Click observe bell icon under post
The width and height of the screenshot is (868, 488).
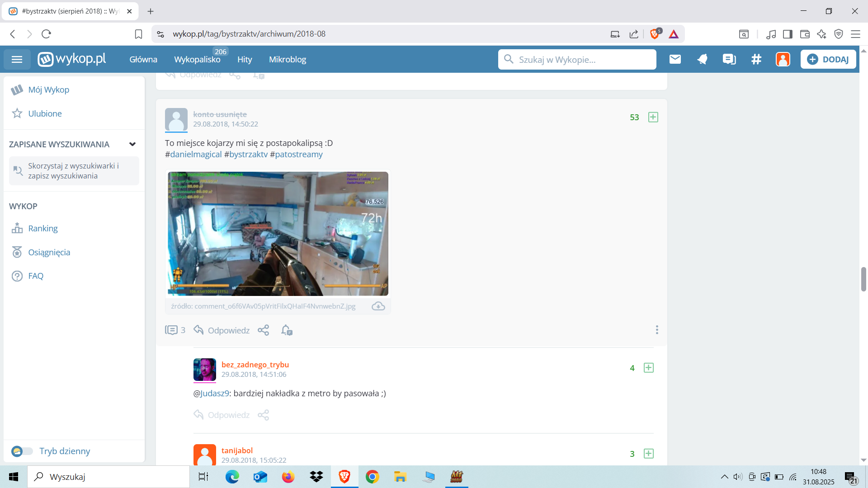tap(287, 330)
